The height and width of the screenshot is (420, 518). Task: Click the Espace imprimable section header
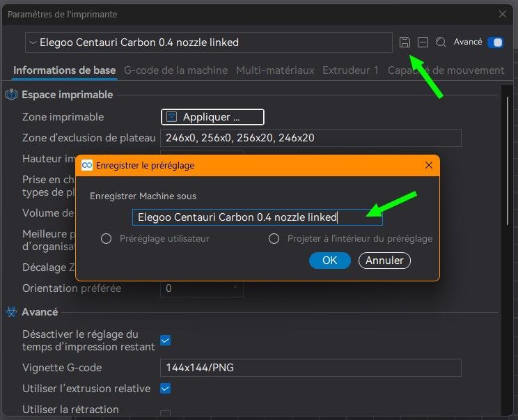pos(68,95)
